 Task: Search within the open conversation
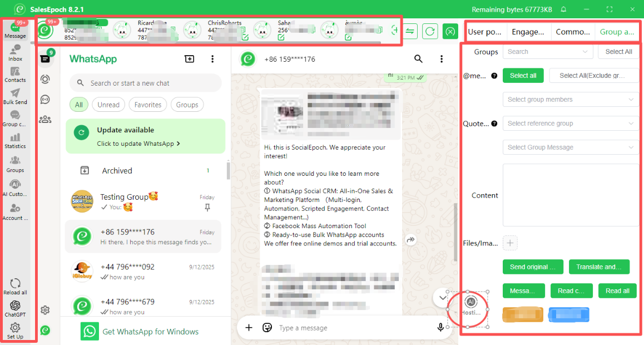pos(418,59)
